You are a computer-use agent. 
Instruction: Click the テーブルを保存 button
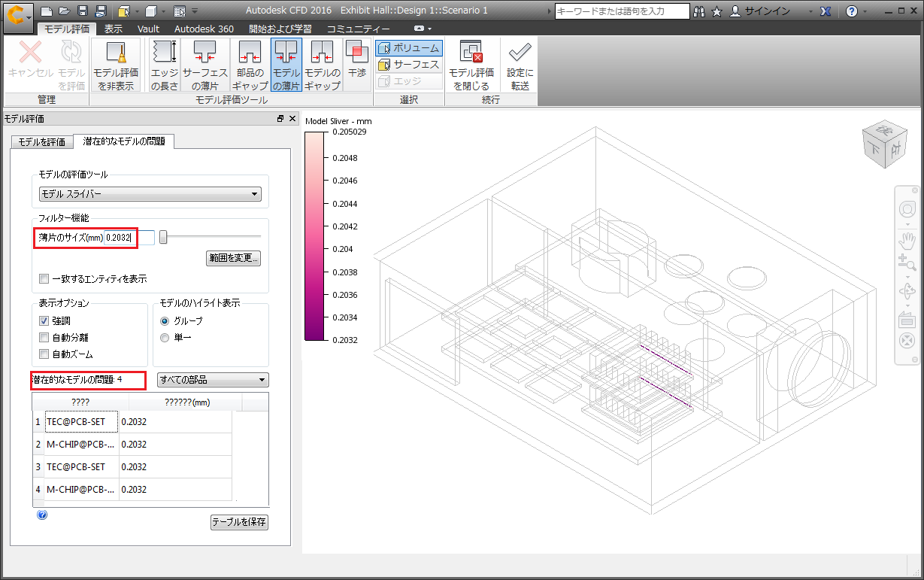click(239, 522)
